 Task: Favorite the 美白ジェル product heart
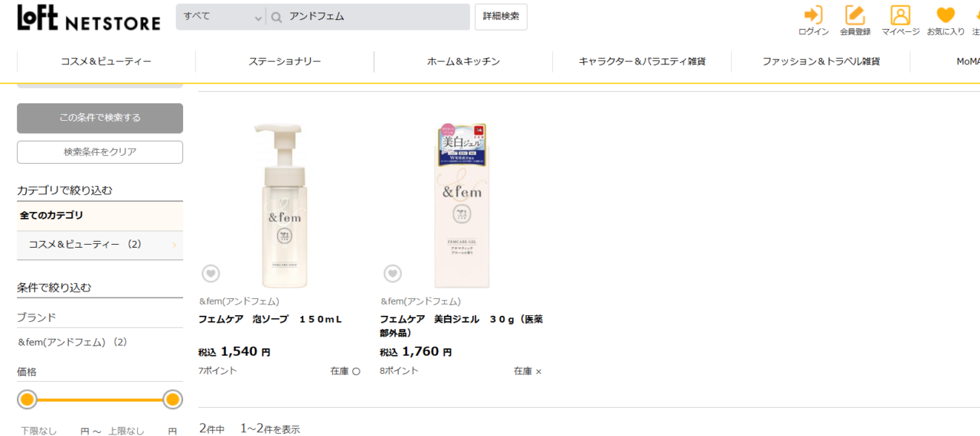tap(392, 273)
